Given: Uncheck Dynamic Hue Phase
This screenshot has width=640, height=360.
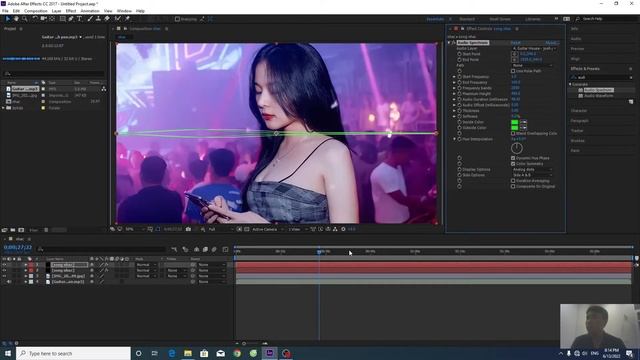Looking at the screenshot, I should [513, 158].
